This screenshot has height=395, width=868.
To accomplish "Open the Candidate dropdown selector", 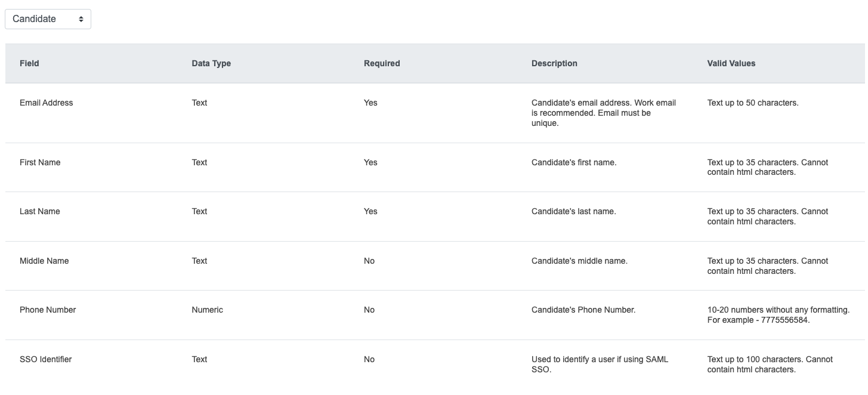I will (48, 19).
